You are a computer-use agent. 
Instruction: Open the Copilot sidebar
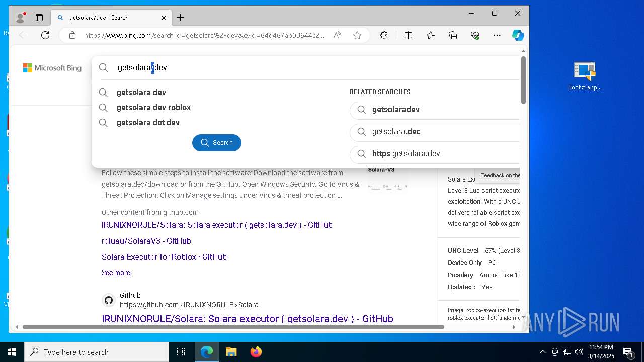(x=518, y=35)
